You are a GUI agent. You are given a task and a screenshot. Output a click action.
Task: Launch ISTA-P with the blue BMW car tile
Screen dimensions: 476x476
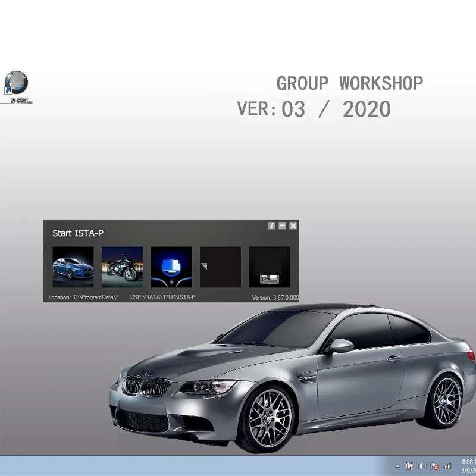(73, 267)
